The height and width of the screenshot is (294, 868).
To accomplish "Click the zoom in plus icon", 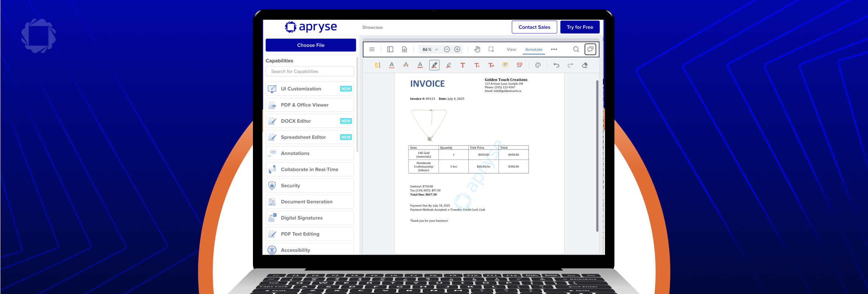I will pos(457,49).
